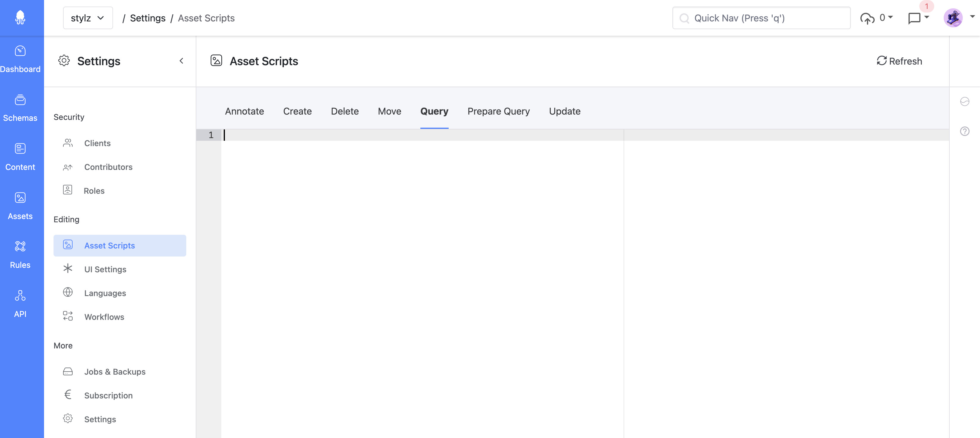Screen dimensions: 980x438
Task: Collapse the Settings panel chevron
Action: coord(181,61)
